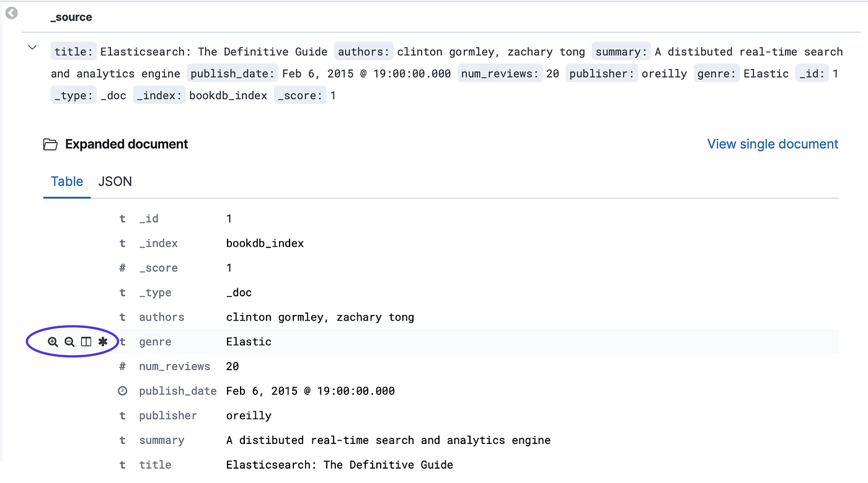Click the Expanded document heading text
This screenshot has height=483, width=868.
coord(126,144)
